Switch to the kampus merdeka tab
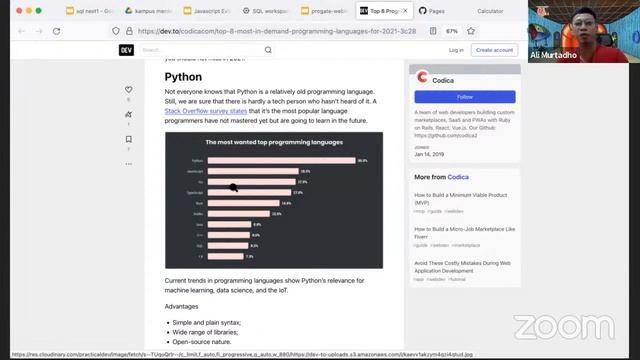 click(148, 11)
